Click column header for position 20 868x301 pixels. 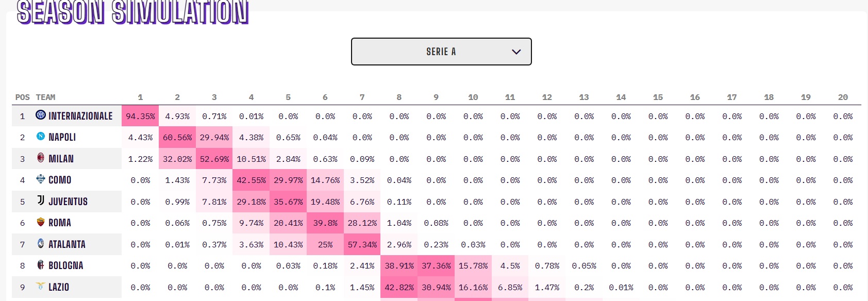pos(843,97)
